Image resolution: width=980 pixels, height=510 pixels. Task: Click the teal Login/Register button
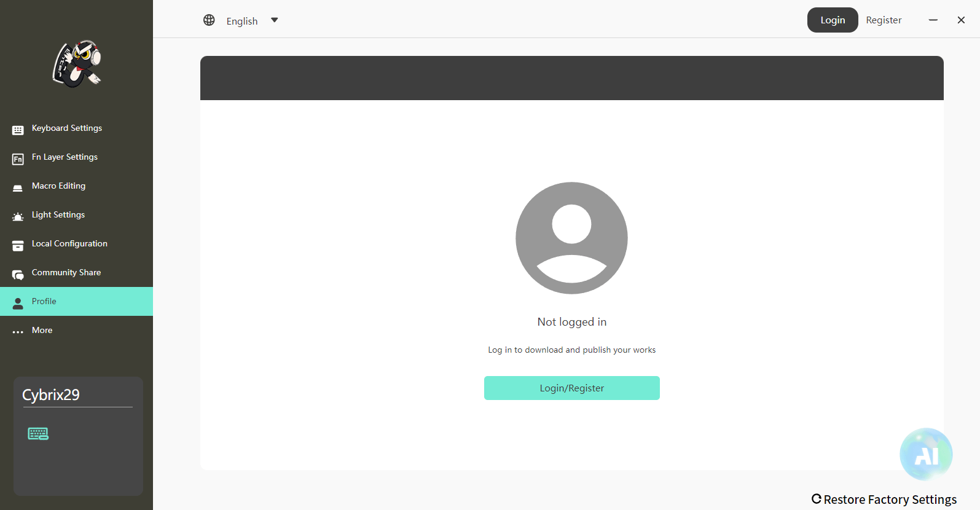[x=571, y=388]
